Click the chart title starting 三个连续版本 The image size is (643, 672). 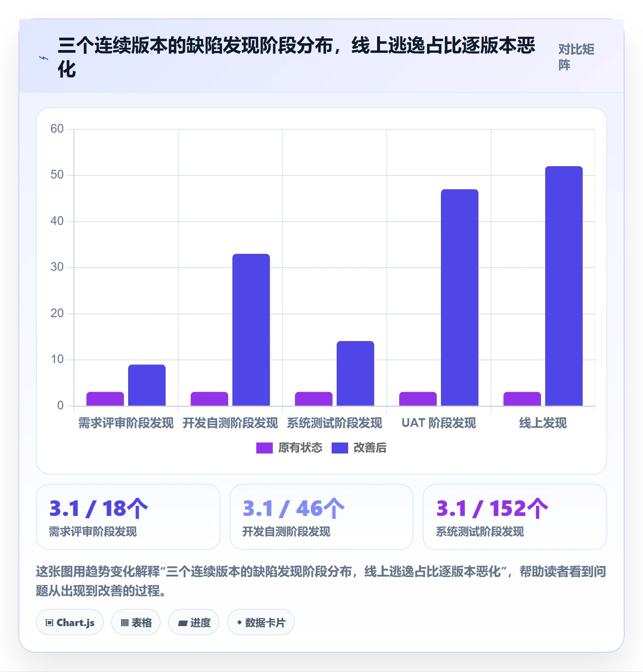coord(296,57)
